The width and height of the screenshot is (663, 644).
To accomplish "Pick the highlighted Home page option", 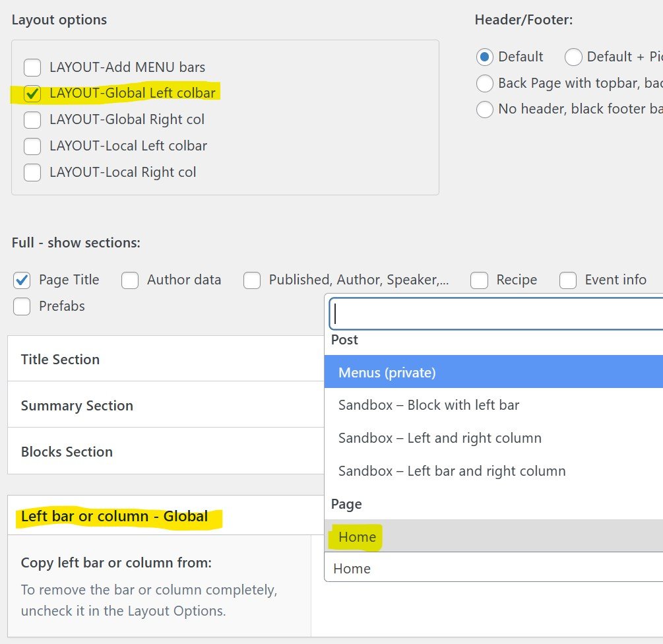I will pos(357,537).
